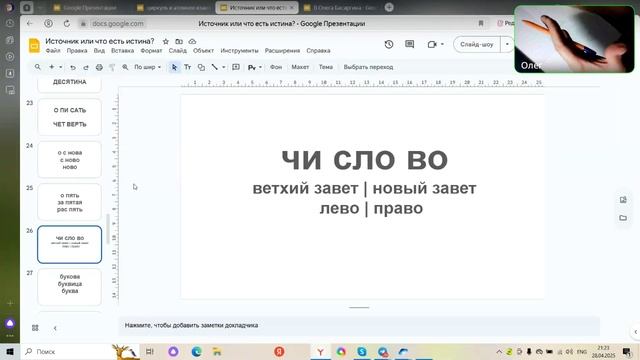640x360 pixels.
Task: Expand the video call dropdown arrow
Action: click(442, 44)
